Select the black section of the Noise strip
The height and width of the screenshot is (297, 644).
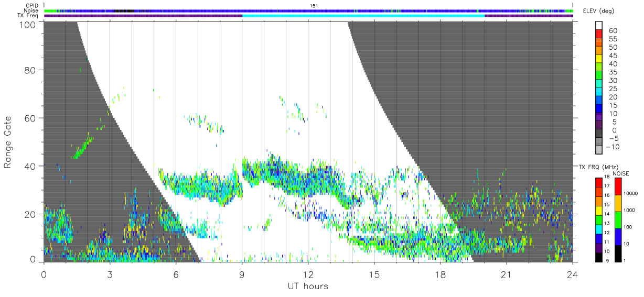click(124, 10)
